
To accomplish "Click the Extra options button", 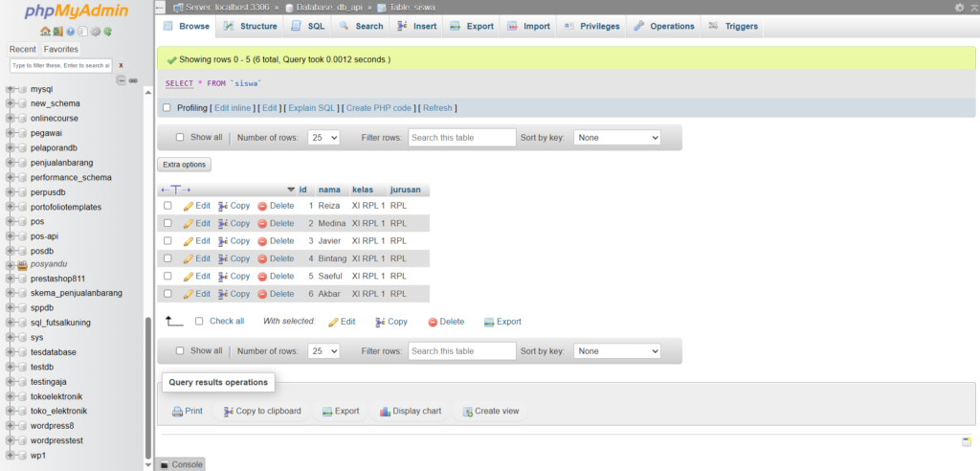I will (x=185, y=165).
